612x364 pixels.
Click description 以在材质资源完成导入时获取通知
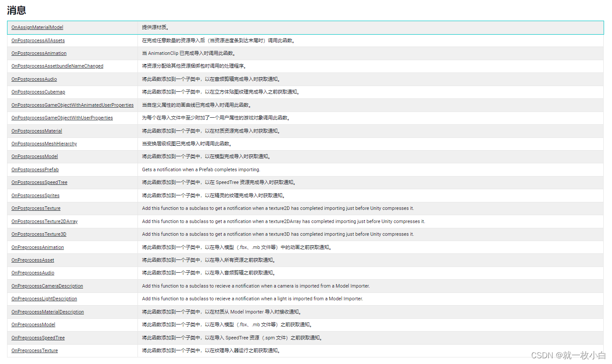point(211,131)
